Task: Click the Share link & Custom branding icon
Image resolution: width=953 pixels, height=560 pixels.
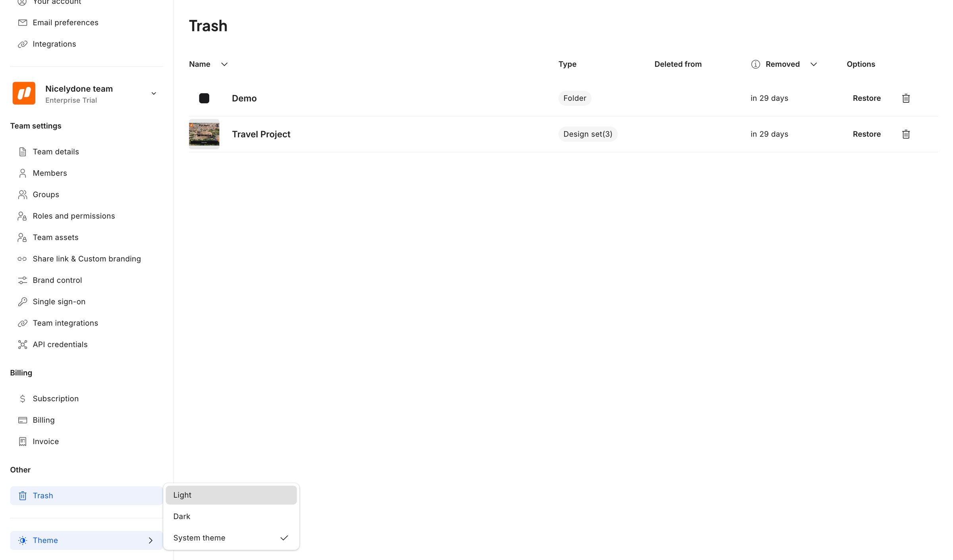Action: [x=22, y=259]
